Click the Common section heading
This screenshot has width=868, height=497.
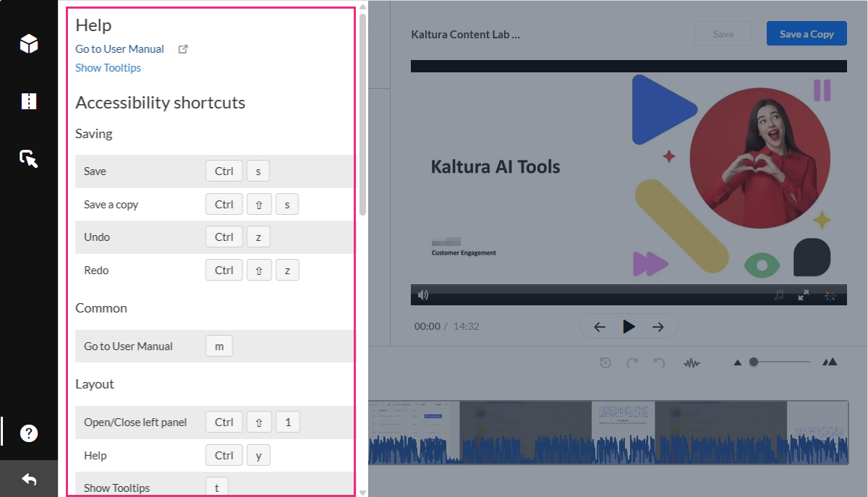[x=101, y=308]
